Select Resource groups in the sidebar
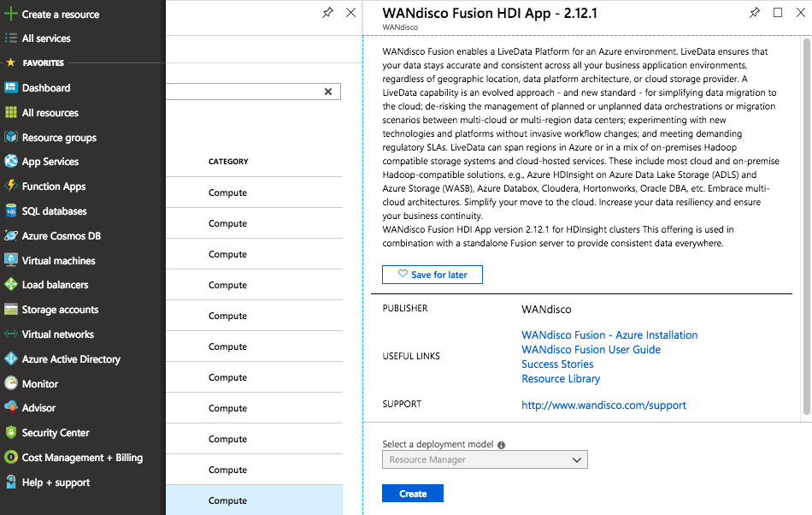The height and width of the screenshot is (515, 812). [x=59, y=138]
